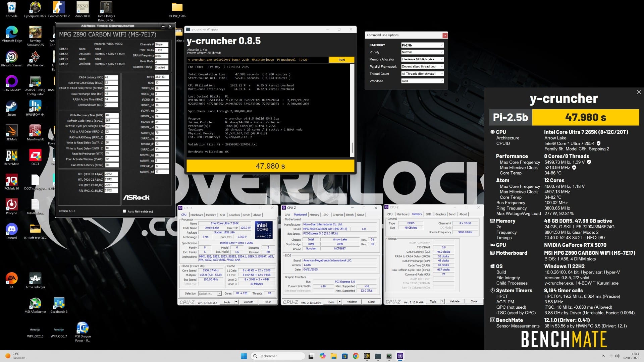Open the volume control in the system tray
This screenshot has height=362, width=644.
(617, 356)
